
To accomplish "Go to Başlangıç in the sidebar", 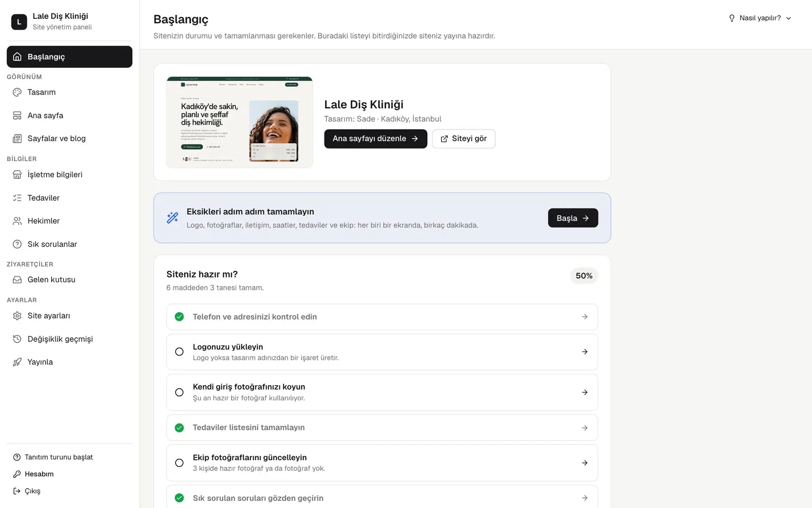I will pyautogui.click(x=70, y=57).
